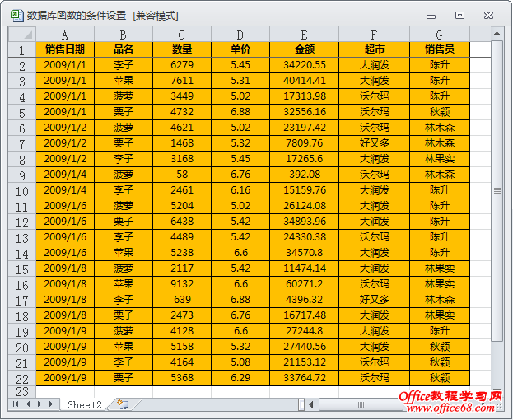Click the 数量 header cell
Viewport: 513px width, 420px height.
(x=182, y=49)
